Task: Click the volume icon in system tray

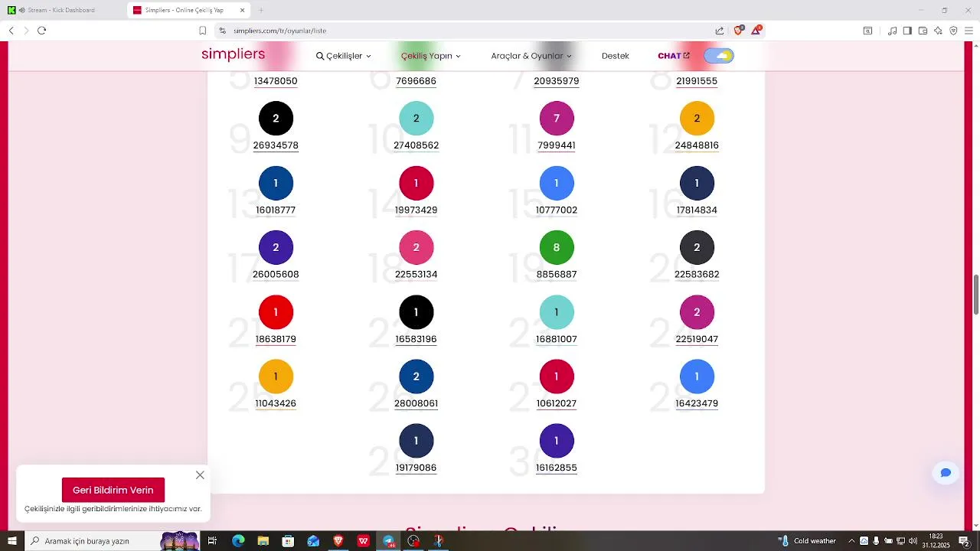Action: [913, 541]
